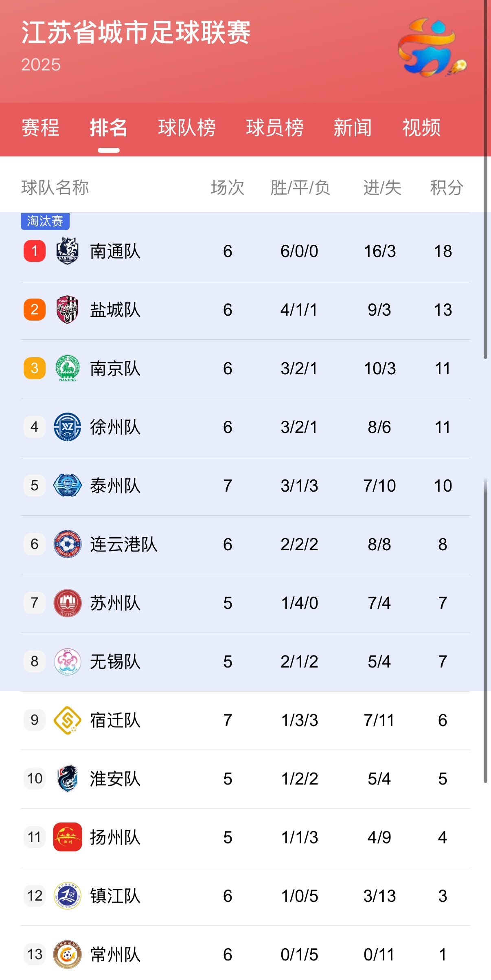Open the Nanjing team green logo
This screenshot has width=491, height=980.
pyautogui.click(x=67, y=368)
